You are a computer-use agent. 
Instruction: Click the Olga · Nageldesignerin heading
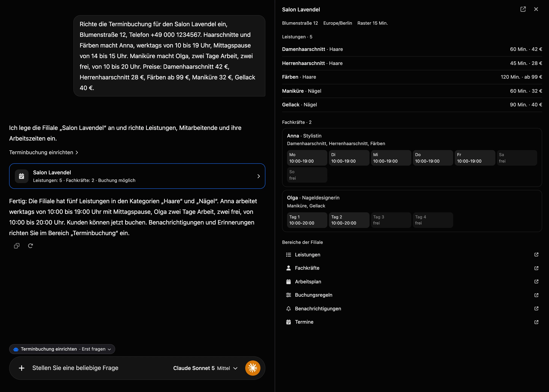[313, 198]
